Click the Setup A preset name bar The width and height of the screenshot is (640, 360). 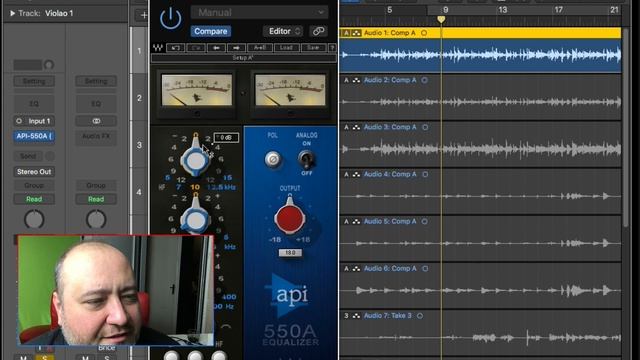(x=244, y=58)
